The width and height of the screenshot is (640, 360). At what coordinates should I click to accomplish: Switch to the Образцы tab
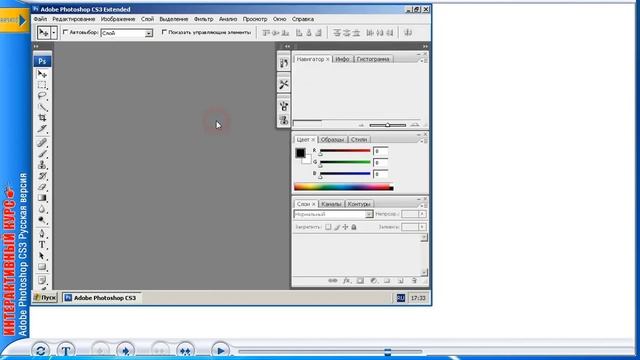pyautogui.click(x=332, y=140)
